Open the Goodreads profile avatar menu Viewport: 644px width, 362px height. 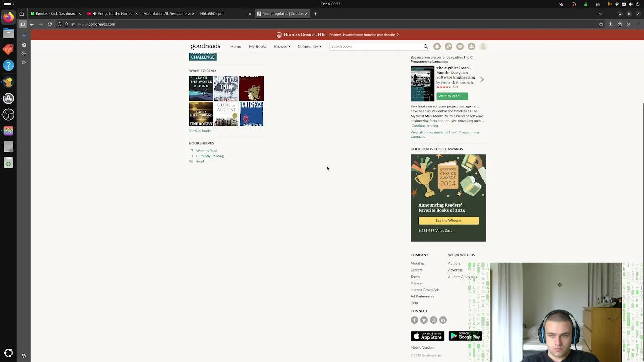coord(483,46)
